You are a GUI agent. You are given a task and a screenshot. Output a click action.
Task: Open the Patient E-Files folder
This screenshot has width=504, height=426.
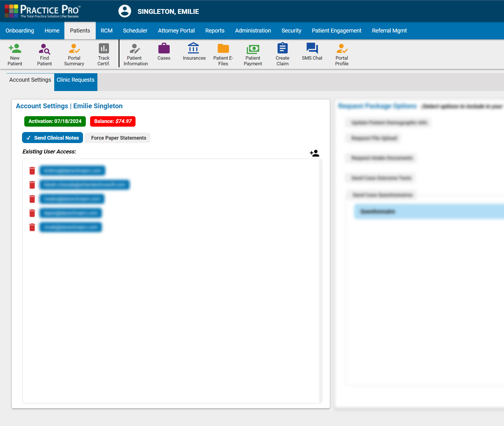tap(223, 49)
